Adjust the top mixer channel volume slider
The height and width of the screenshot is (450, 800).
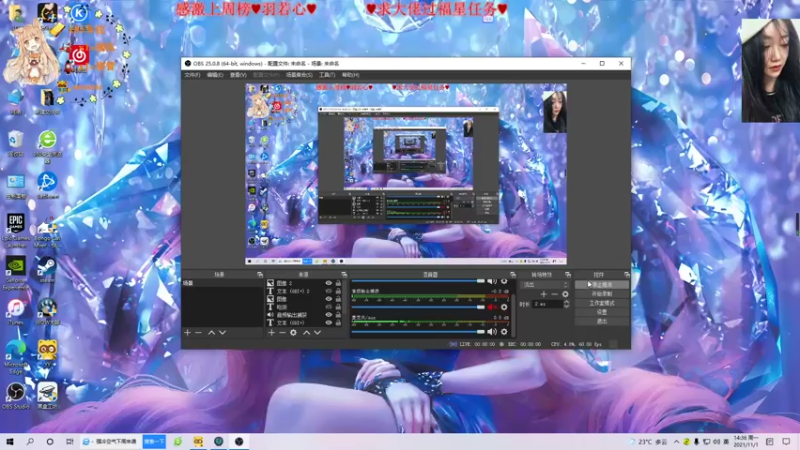tap(418, 281)
